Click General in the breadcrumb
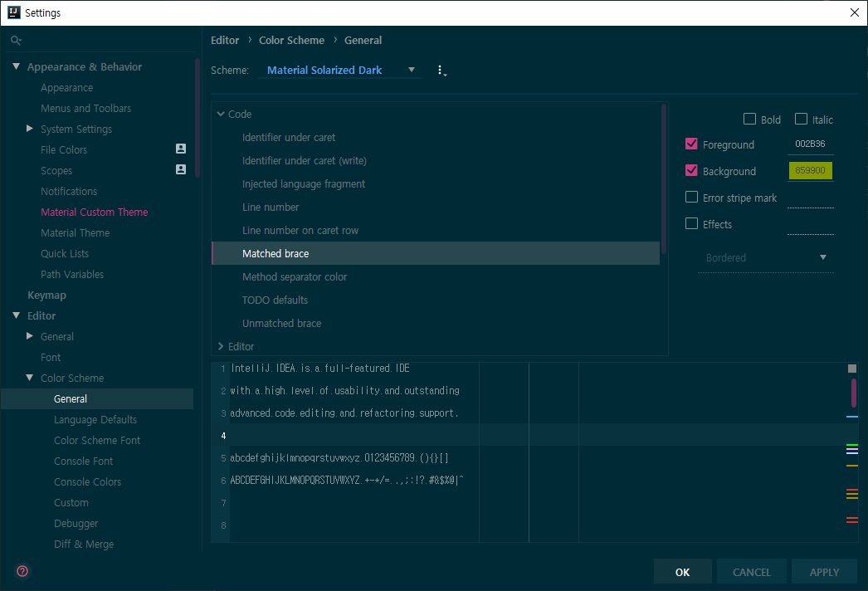Viewport: 868px width, 591px height. pos(363,41)
